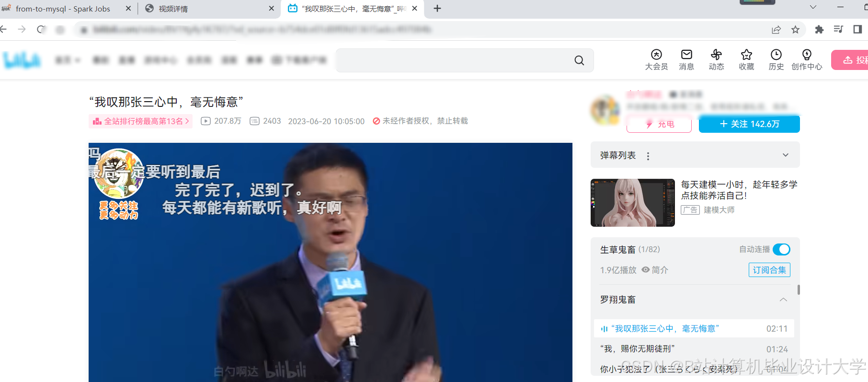Select playlist item “我，赐你无期徒刑”
This screenshot has width=868, height=382.
(694, 349)
